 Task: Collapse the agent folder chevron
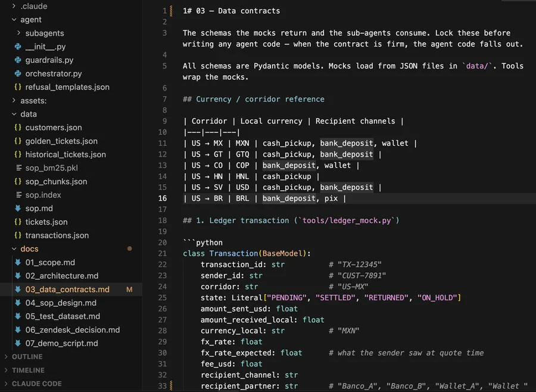coord(14,20)
